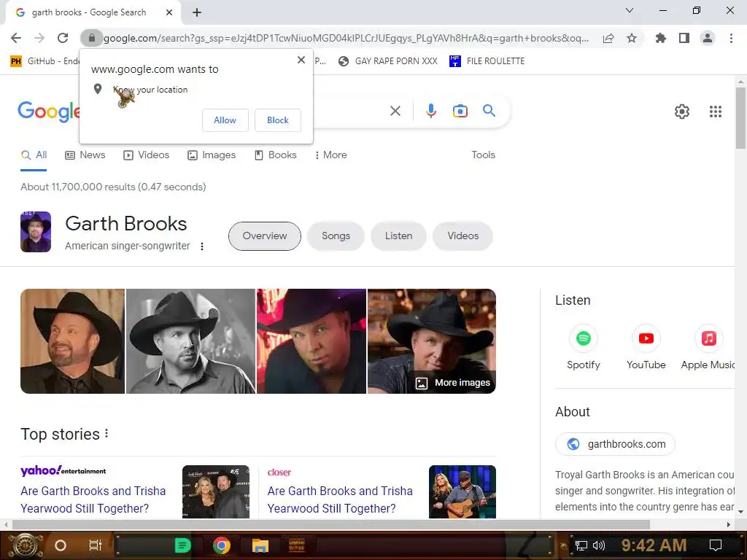Dismiss the location permission popup
This screenshot has height=560, width=747.
301,60
